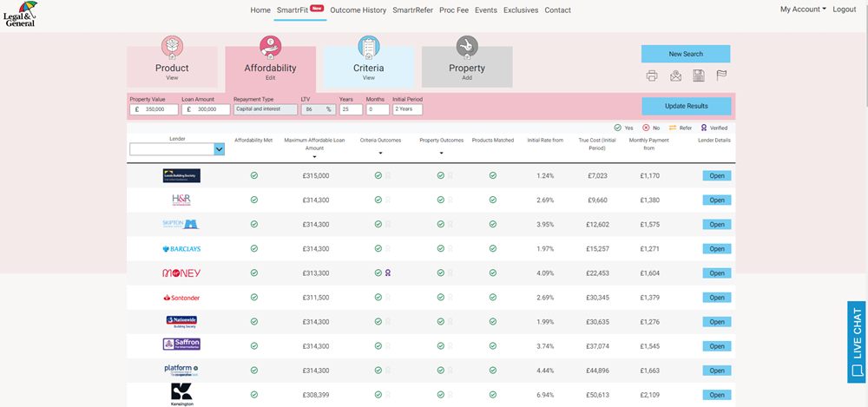Click the Barclays lender logo

tap(181, 249)
